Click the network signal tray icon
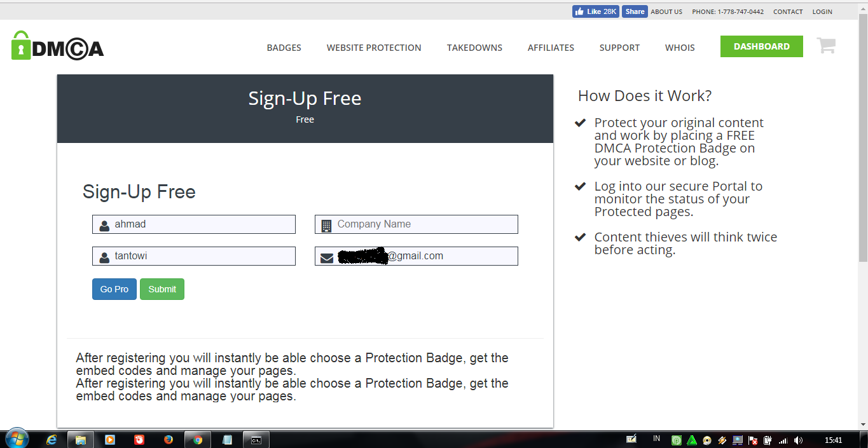868x448 pixels. click(783, 440)
